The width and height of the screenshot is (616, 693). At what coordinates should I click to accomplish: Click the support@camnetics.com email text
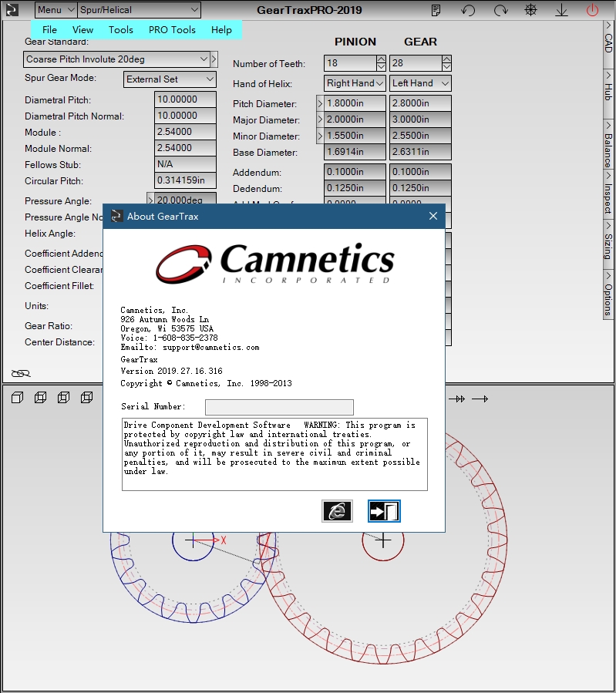coord(210,348)
